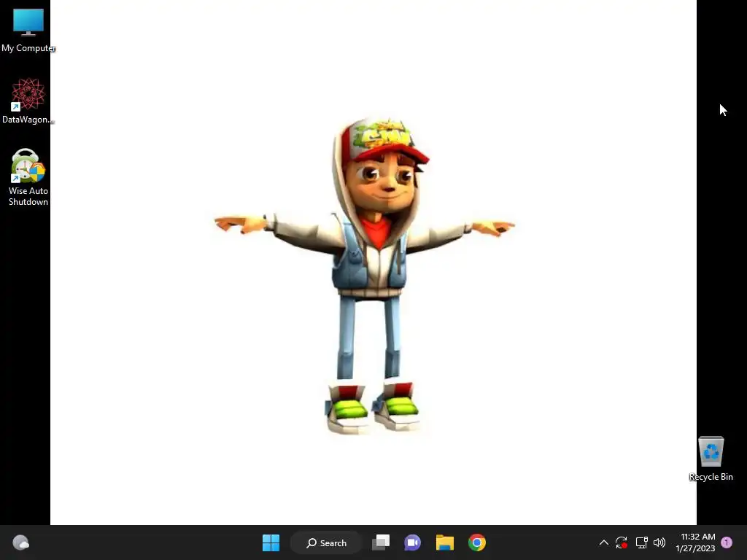
Task: Click the taskbar Search box
Action: pyautogui.click(x=326, y=542)
